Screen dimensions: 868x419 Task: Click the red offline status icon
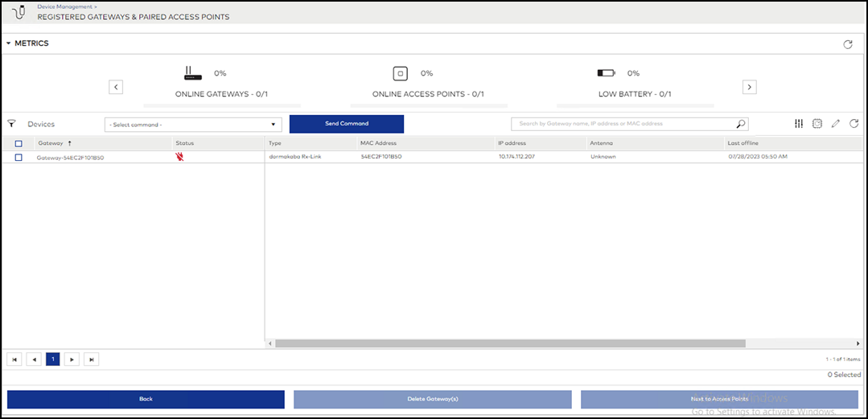[x=180, y=157]
